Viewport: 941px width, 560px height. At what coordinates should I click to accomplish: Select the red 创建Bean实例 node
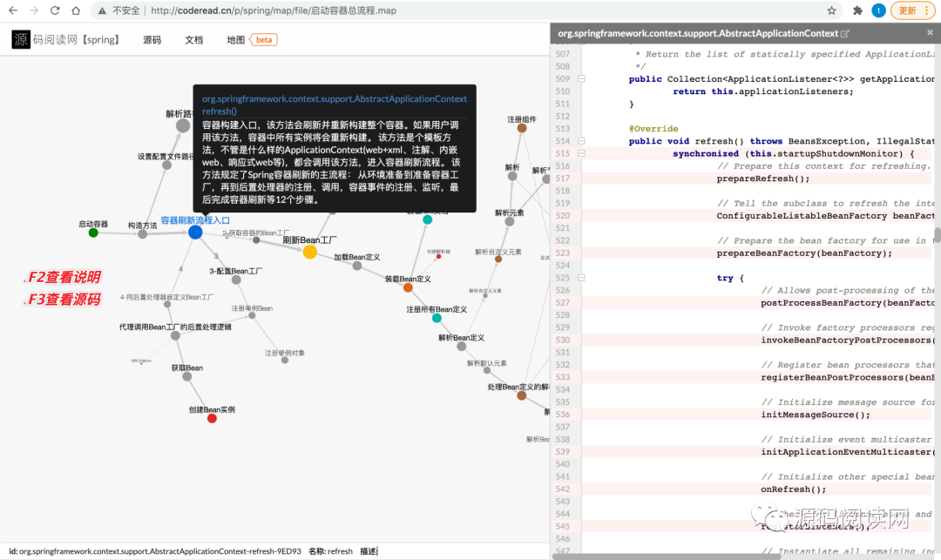[x=212, y=419]
